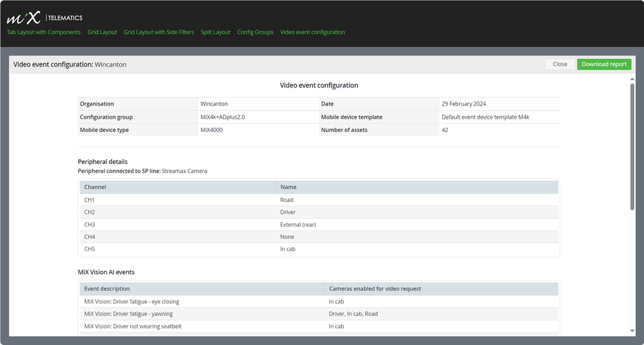The image size is (644, 345).
Task: Go to Grid Layout page
Action: tap(102, 32)
